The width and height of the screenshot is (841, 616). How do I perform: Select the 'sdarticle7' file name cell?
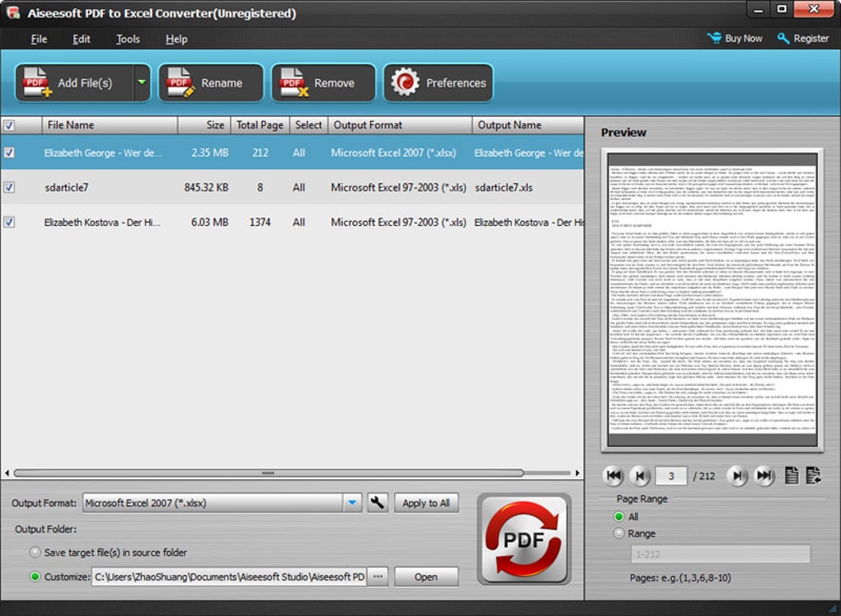pos(67,187)
